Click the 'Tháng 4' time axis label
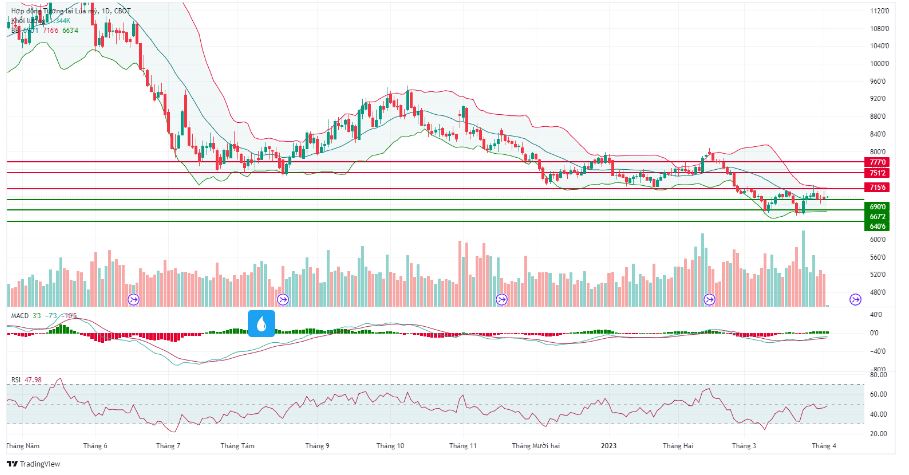Image resolution: width=909 pixels, height=475 pixels. 824,446
